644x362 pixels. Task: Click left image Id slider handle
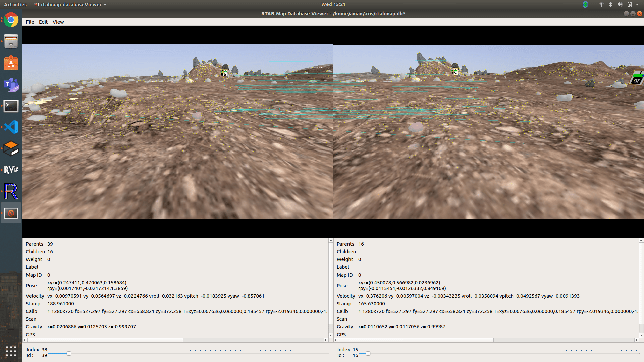[x=69, y=353]
